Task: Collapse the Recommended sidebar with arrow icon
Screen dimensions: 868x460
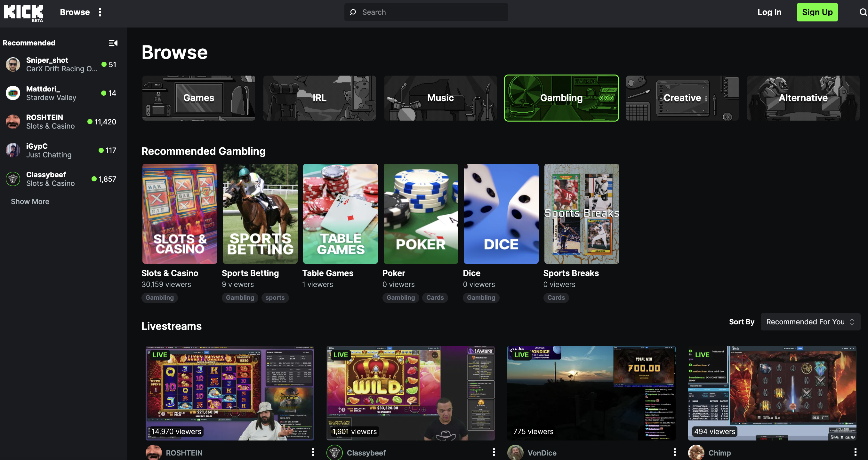Action: (113, 43)
